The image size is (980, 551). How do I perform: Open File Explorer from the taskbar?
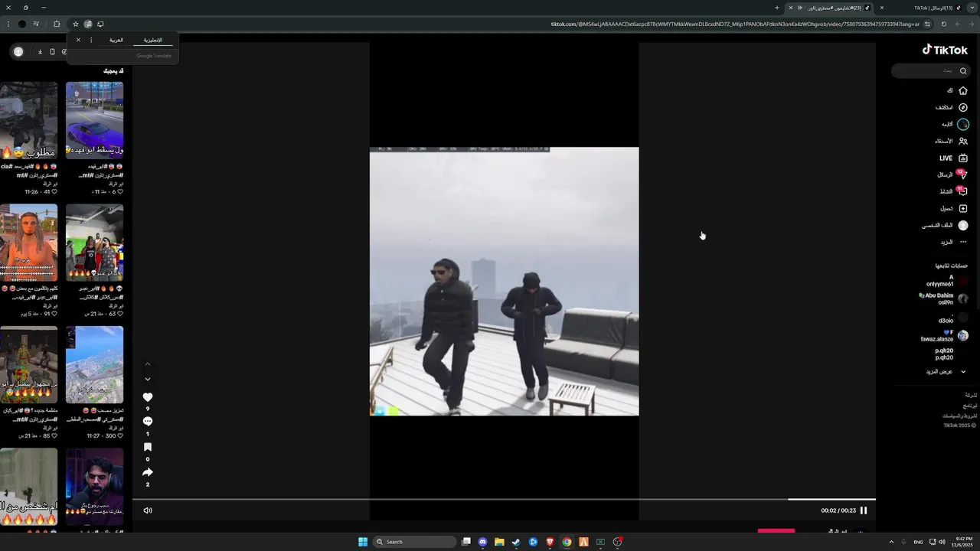499,542
